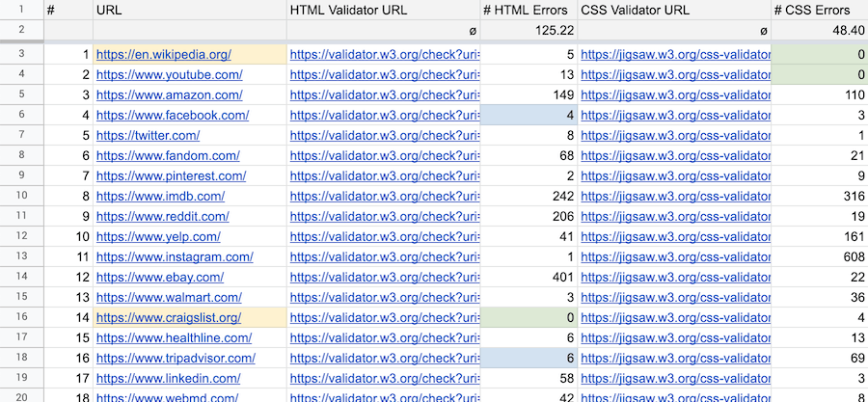Image resolution: width=868 pixels, height=402 pixels.
Task: Open the yelp.com URL link
Action: pos(158,237)
